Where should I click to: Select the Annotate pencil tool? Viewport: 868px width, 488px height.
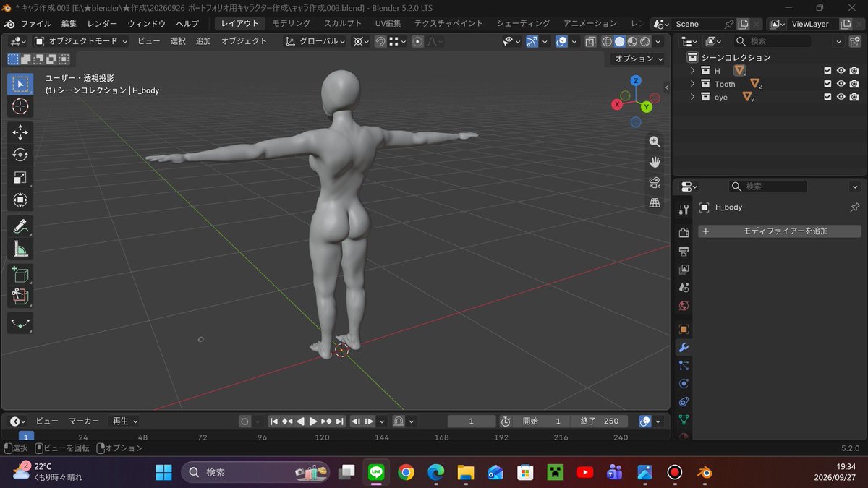point(20,226)
